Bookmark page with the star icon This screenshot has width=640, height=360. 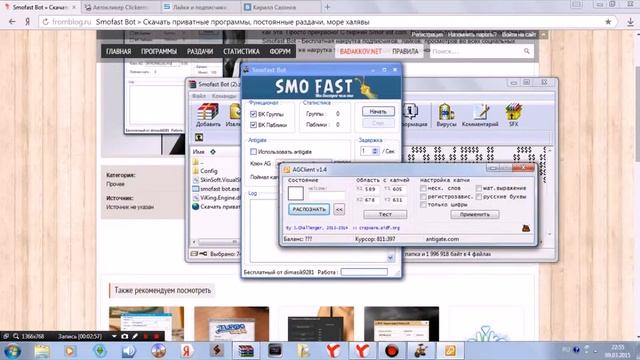tap(608, 22)
